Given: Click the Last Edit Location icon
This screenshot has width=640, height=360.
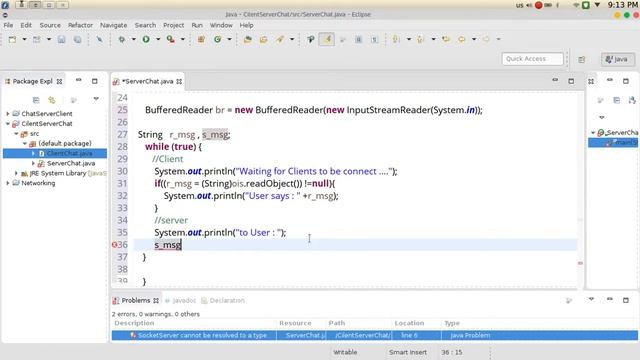Looking at the screenshot, I should coord(446,40).
